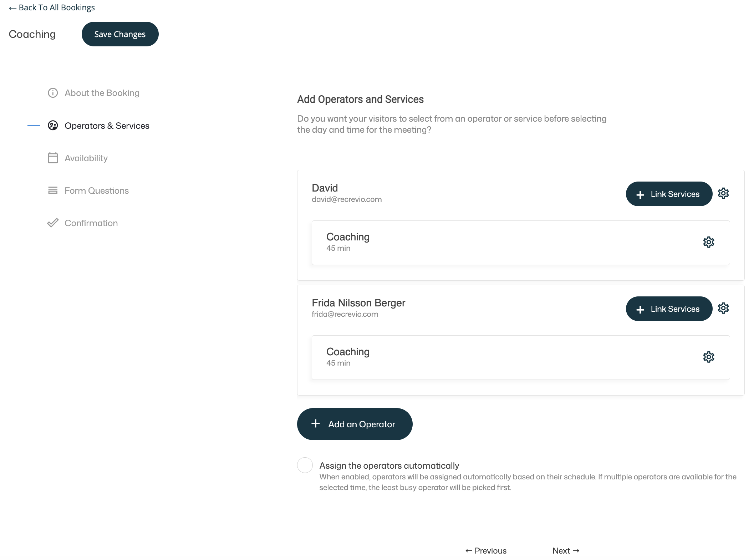Image resolution: width=754 pixels, height=560 pixels.
Task: Go Back To All Bookings
Action: 52,7
